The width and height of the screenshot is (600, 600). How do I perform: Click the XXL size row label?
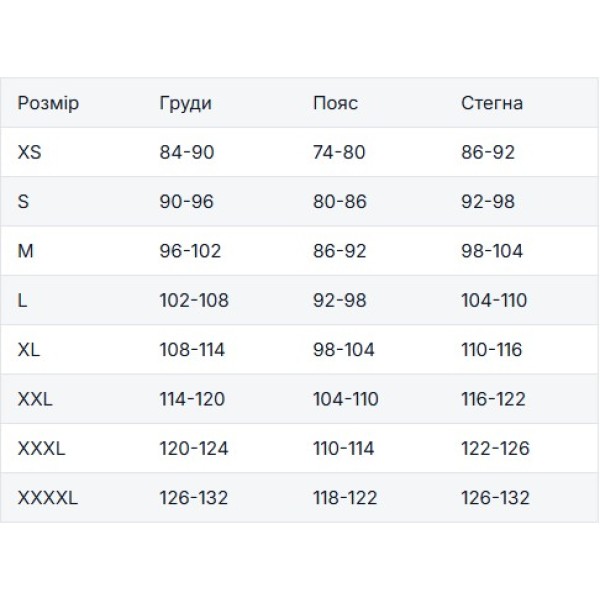pyautogui.click(x=35, y=399)
